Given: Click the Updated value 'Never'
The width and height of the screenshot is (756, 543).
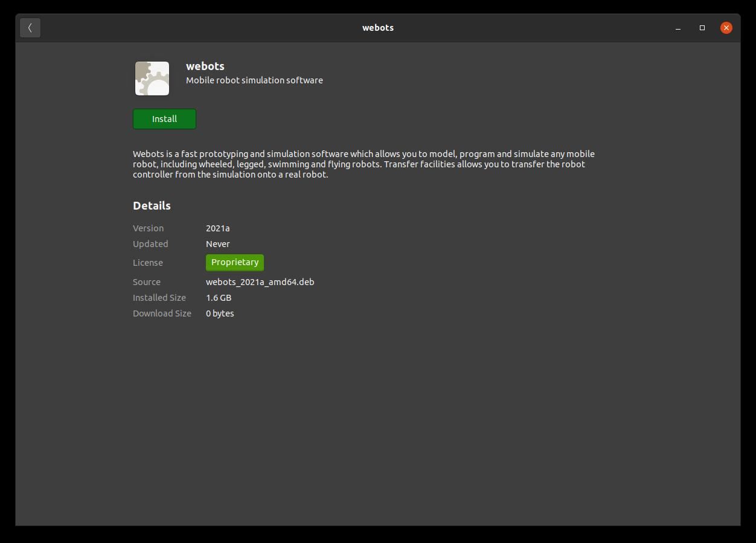Looking at the screenshot, I should click(x=217, y=244).
